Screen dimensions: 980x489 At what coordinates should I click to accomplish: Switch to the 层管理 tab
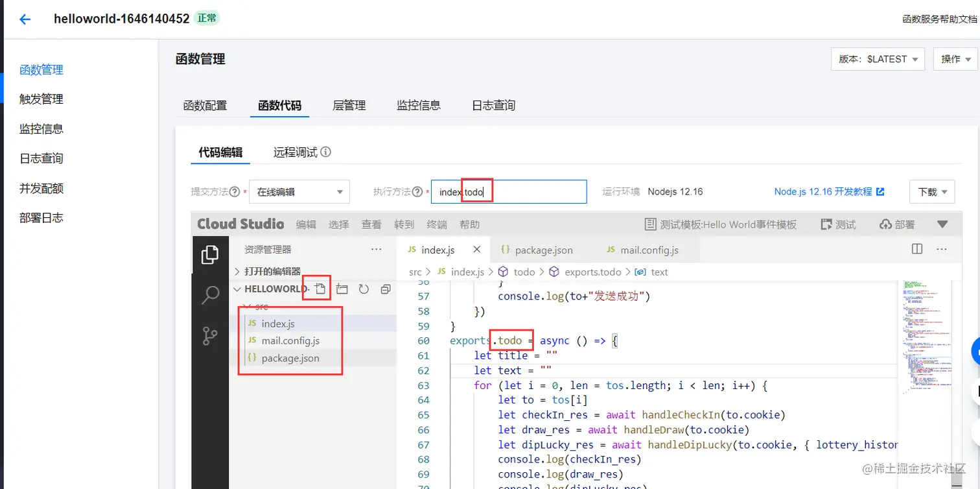tap(349, 105)
